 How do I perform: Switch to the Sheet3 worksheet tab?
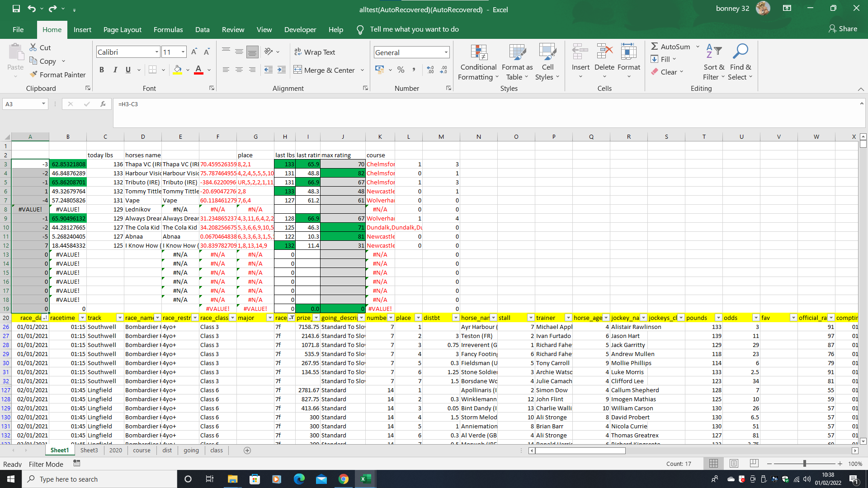[89, 450]
